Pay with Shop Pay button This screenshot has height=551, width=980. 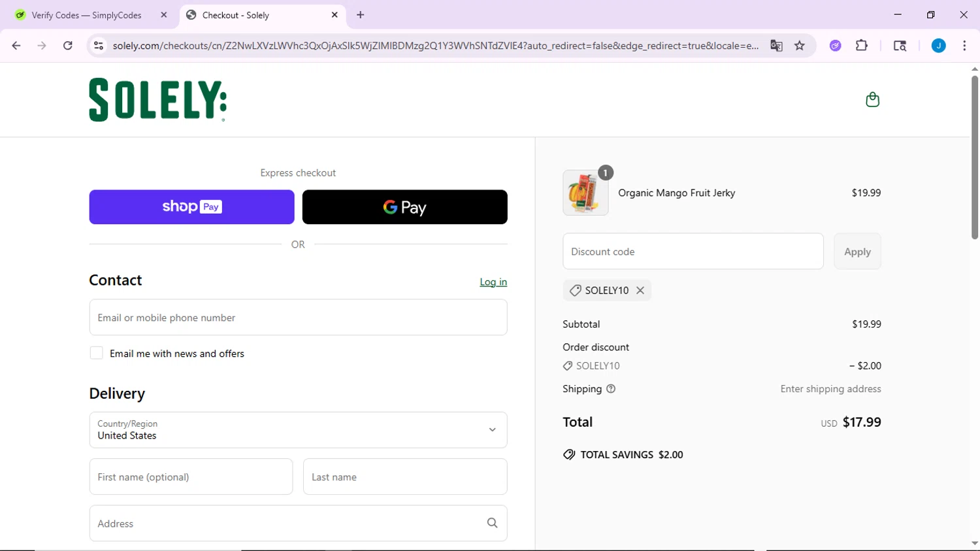pos(191,207)
